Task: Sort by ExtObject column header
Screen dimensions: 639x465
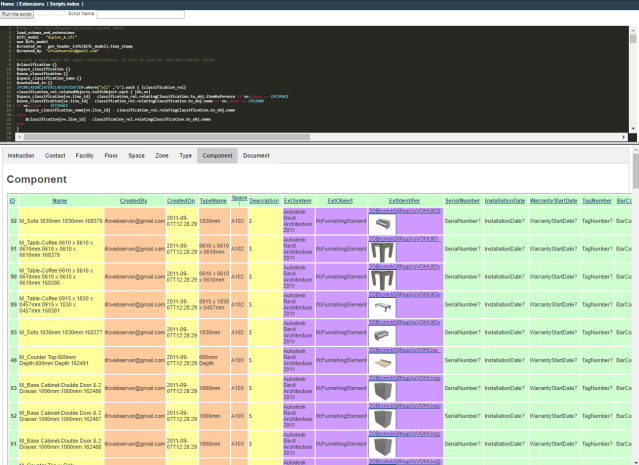Action: [340, 201]
